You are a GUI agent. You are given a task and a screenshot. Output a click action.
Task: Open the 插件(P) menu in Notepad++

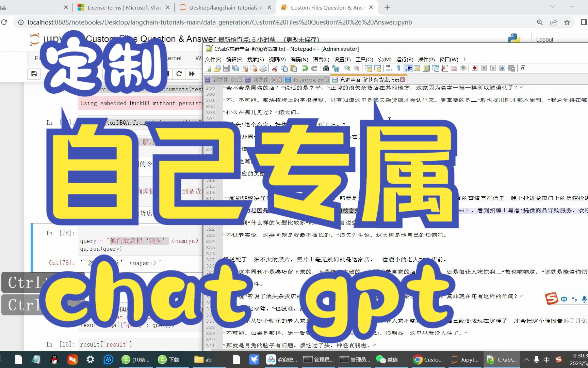426,59
